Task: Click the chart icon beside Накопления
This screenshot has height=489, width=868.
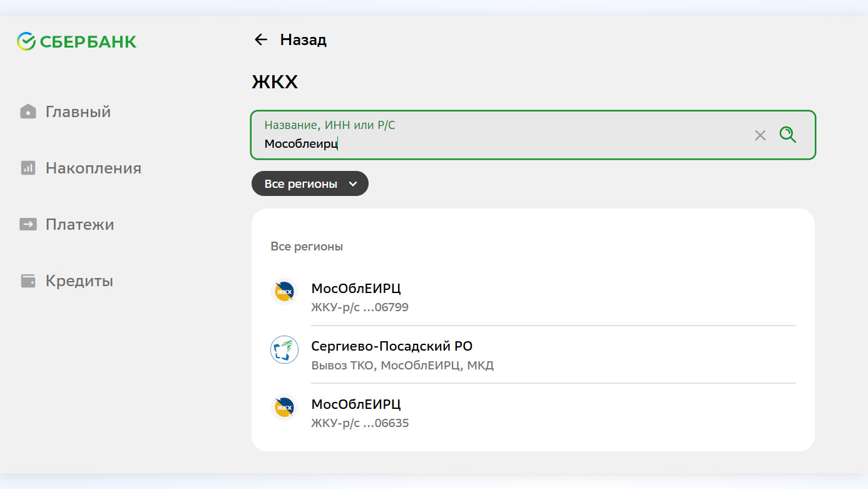Action: click(x=28, y=168)
